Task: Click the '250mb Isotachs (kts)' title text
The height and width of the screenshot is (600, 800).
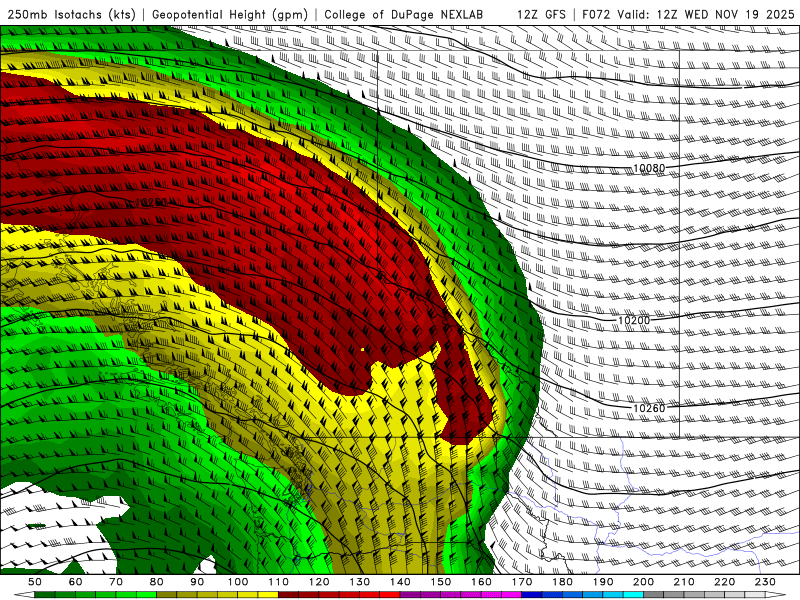Action: (x=71, y=15)
